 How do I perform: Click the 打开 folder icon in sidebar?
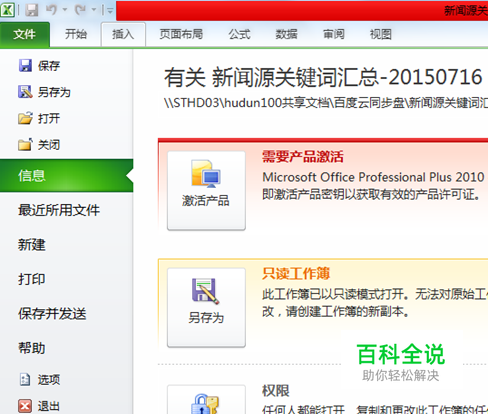click(25, 118)
